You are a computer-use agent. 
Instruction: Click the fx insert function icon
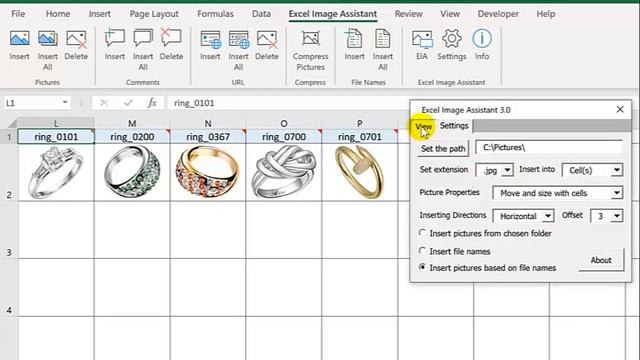click(x=152, y=103)
